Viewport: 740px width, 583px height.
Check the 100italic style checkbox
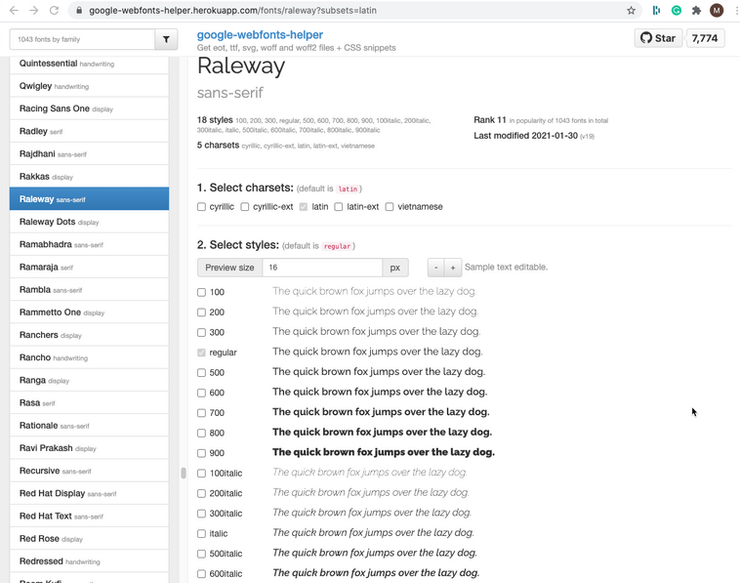pyautogui.click(x=202, y=473)
